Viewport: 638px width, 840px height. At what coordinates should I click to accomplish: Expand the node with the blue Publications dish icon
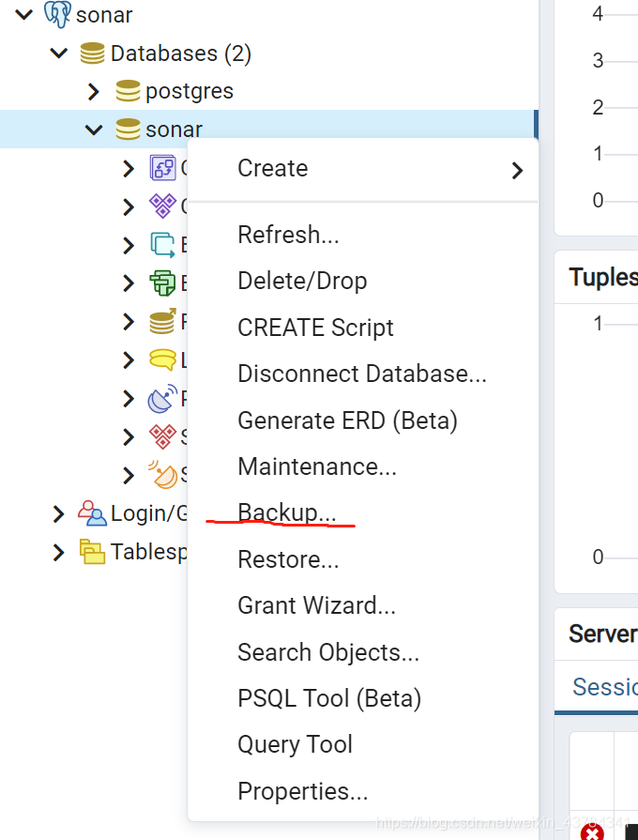click(129, 399)
